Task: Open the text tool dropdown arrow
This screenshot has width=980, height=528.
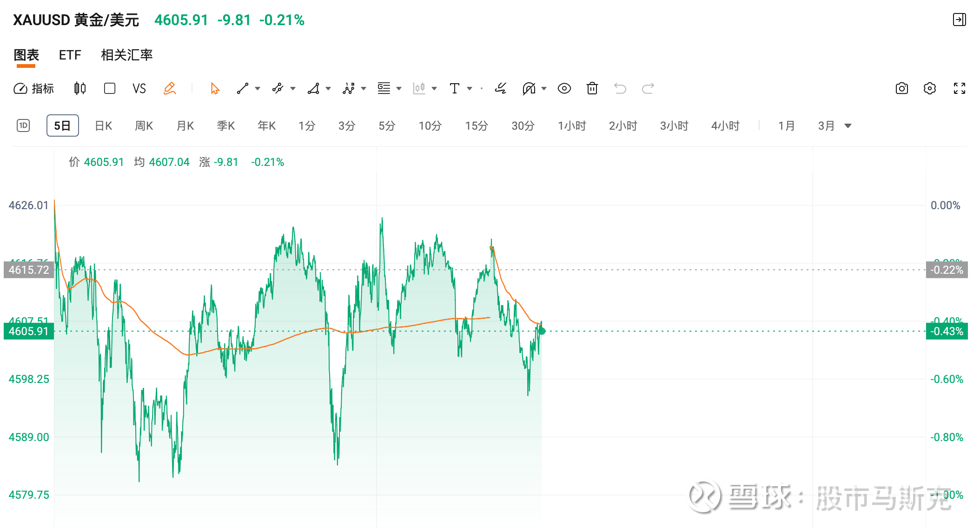Action: point(470,88)
